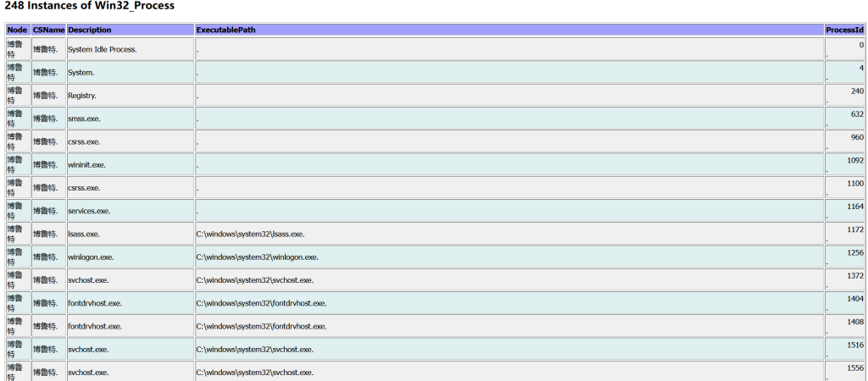Click the System Idle Process description cell

click(x=102, y=50)
